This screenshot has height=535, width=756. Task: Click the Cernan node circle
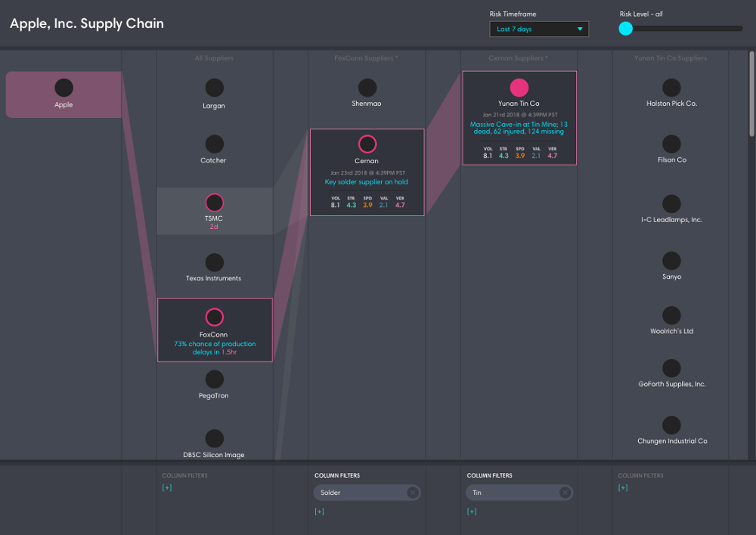(x=367, y=144)
